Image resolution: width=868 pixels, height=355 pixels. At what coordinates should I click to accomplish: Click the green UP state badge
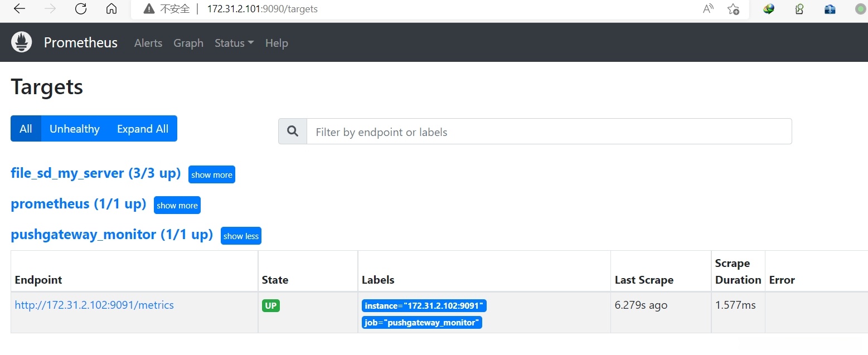[271, 305]
